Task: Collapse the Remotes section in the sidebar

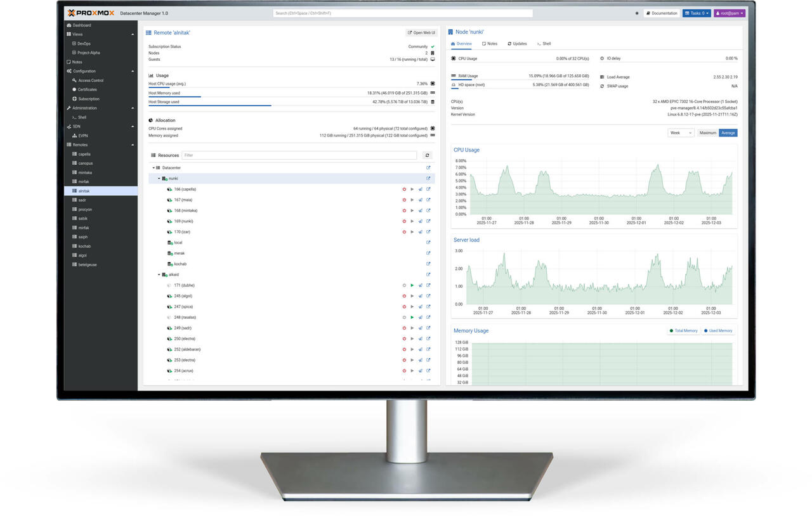Action: (133, 145)
